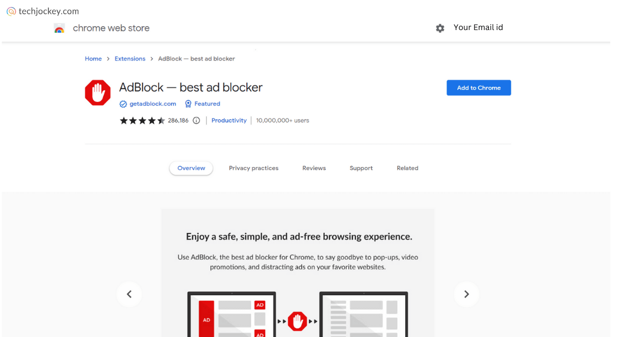Switch to the Support tab

point(361,168)
